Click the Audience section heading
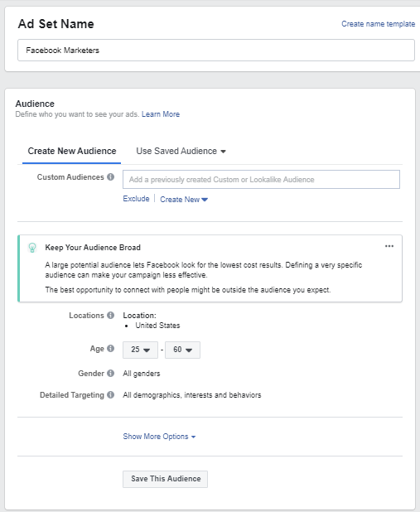This screenshot has height=512, width=420. point(35,104)
